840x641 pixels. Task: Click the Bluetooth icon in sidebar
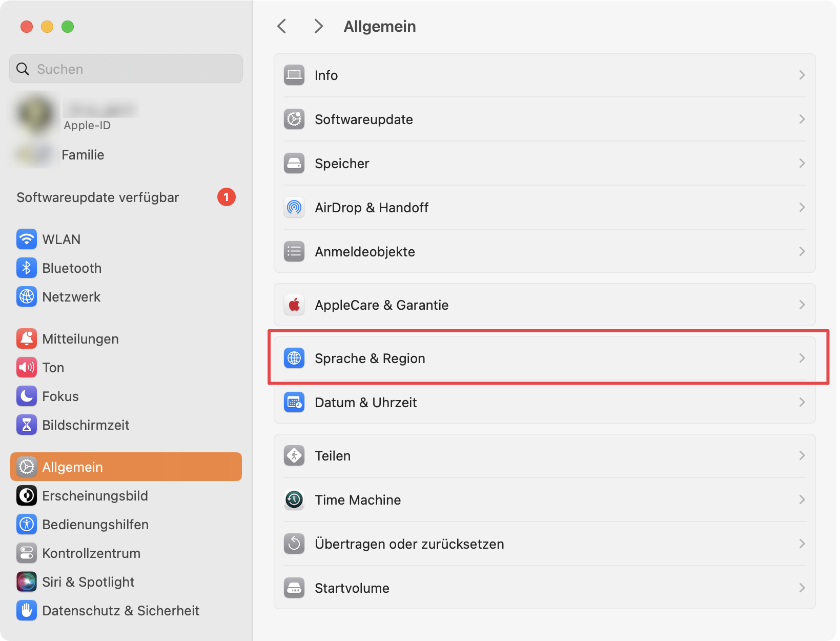pyautogui.click(x=26, y=268)
